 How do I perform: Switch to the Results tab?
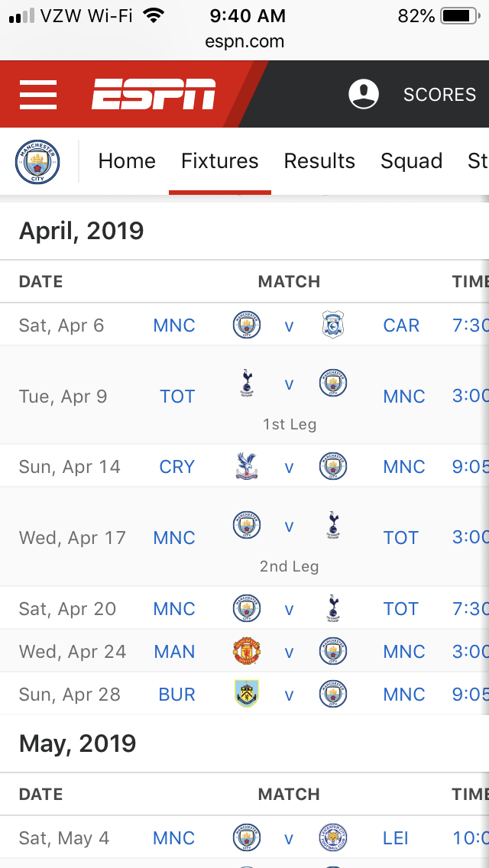(x=319, y=161)
